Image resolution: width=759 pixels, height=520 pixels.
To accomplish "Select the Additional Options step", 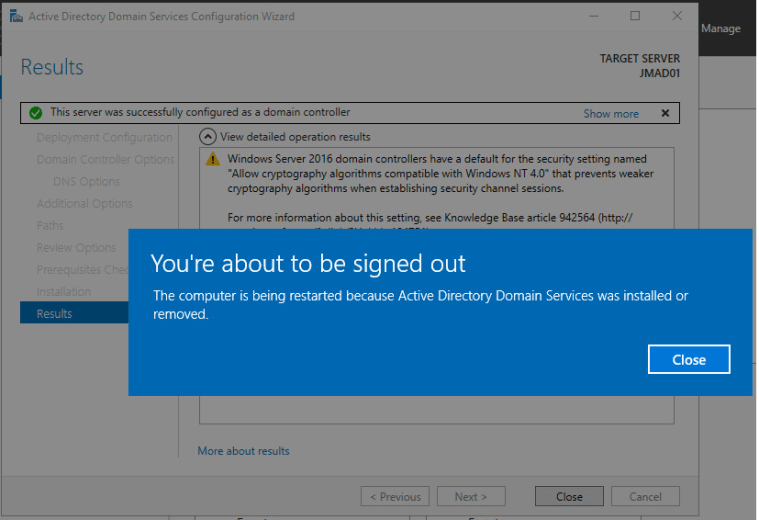I will point(84,204).
